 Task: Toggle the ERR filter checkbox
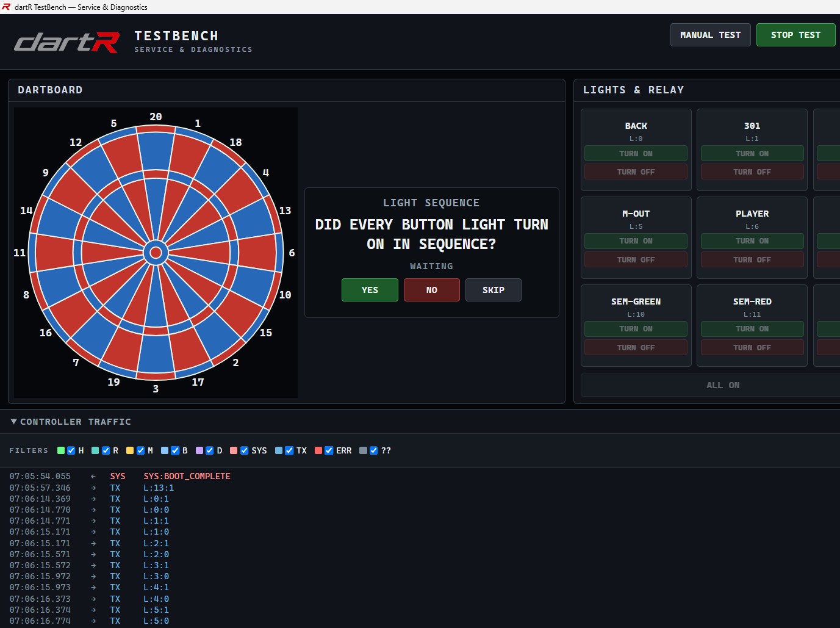[x=329, y=450]
